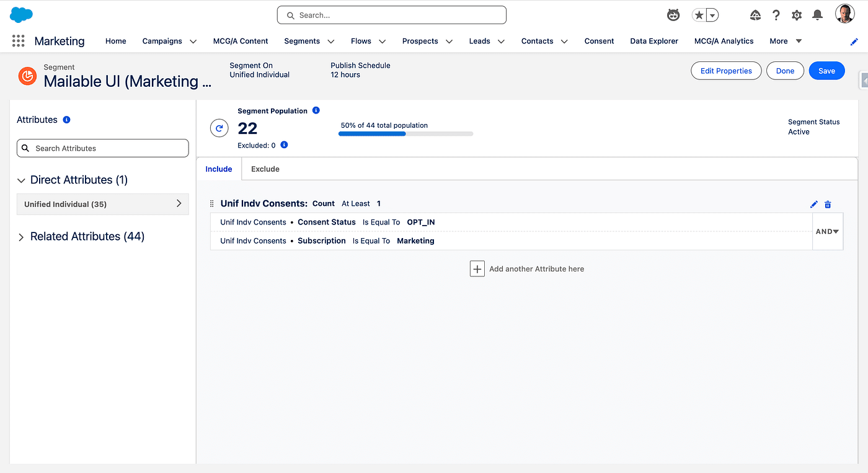The height and width of the screenshot is (473, 868).
Task: Click the Search Attributes field
Action: 103,148
